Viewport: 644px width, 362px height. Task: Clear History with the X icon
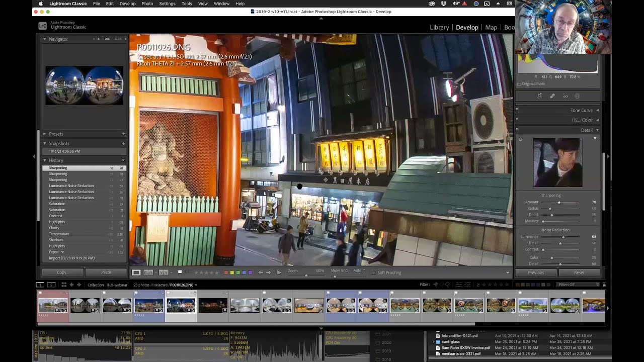[123, 160]
